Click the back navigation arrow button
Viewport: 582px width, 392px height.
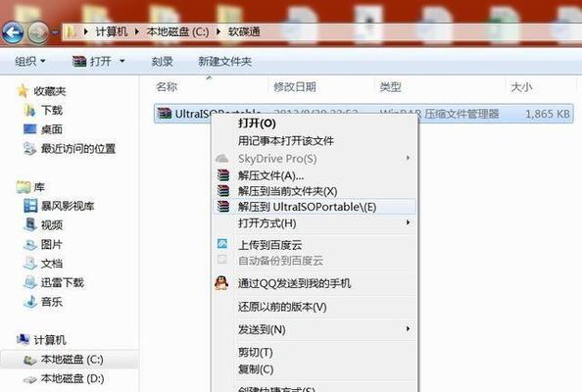[13, 32]
